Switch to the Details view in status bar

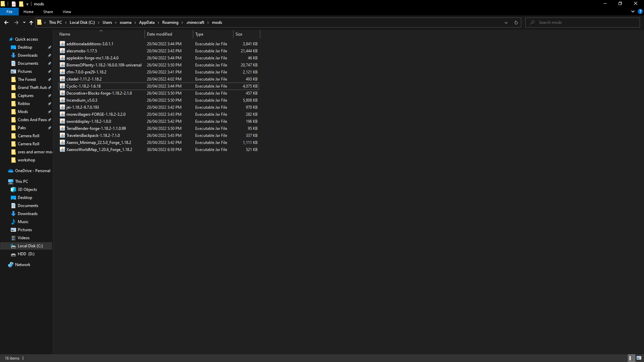pos(631,358)
